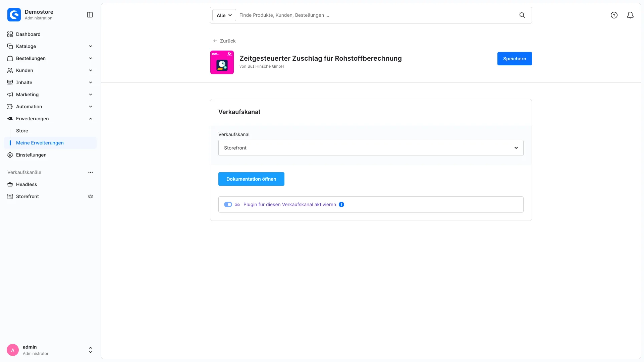Expand the Bestellungen menu chevron
This screenshot has width=644, height=362.
pos(91,58)
